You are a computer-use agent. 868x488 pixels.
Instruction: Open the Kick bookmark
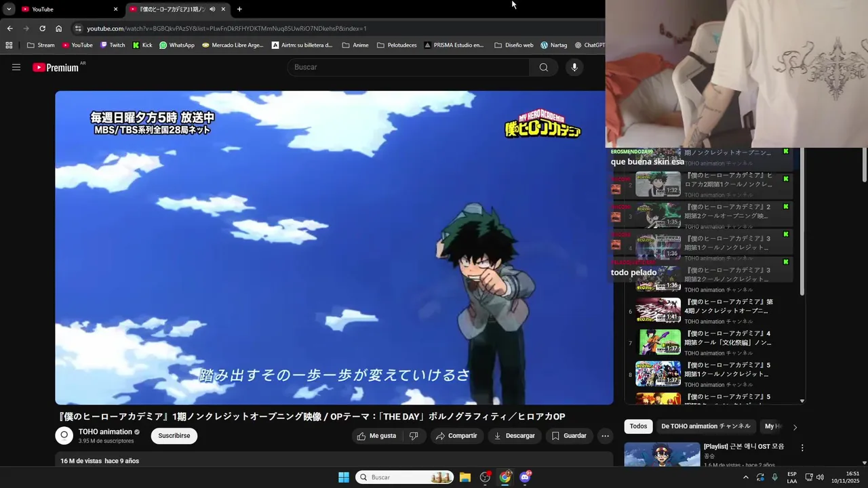142,45
